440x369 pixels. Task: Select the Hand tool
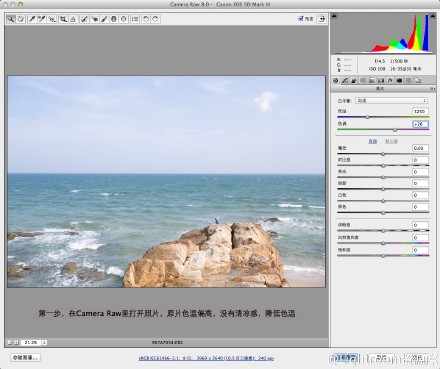21,19
